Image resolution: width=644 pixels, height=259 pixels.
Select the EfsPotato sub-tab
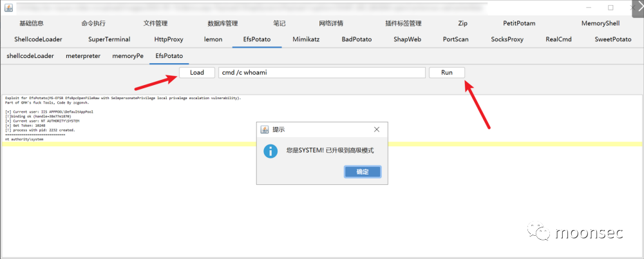(x=169, y=56)
